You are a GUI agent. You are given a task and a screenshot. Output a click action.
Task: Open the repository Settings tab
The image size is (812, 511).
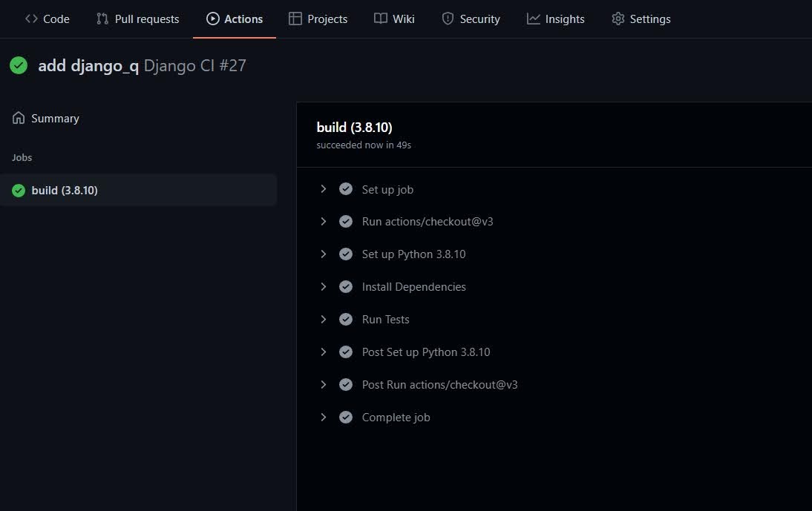tap(641, 19)
